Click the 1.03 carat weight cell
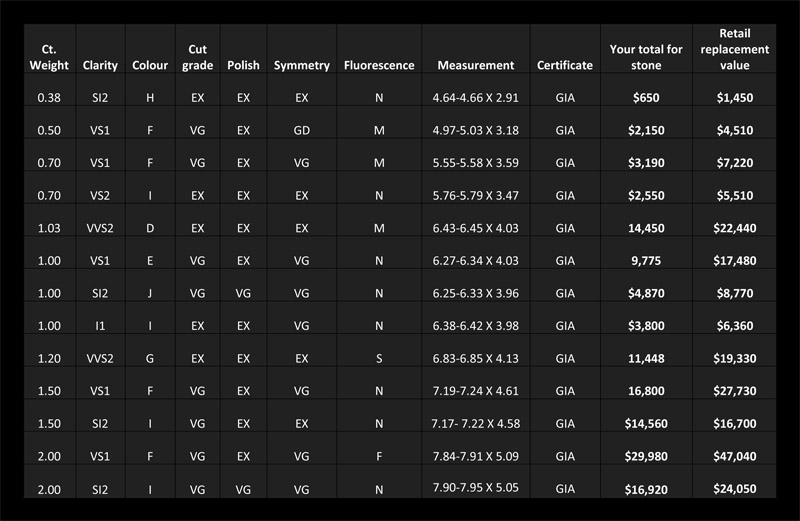Image resolution: width=800 pixels, height=521 pixels. (49, 228)
